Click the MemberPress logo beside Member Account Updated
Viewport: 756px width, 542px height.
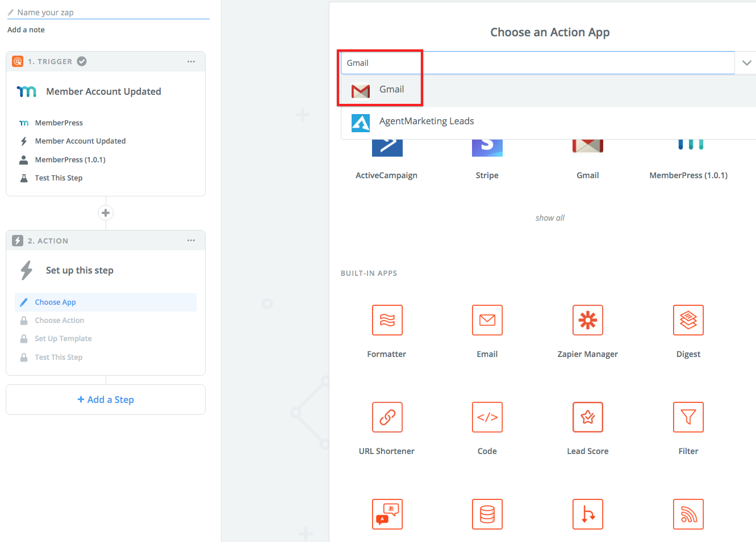pos(27,91)
